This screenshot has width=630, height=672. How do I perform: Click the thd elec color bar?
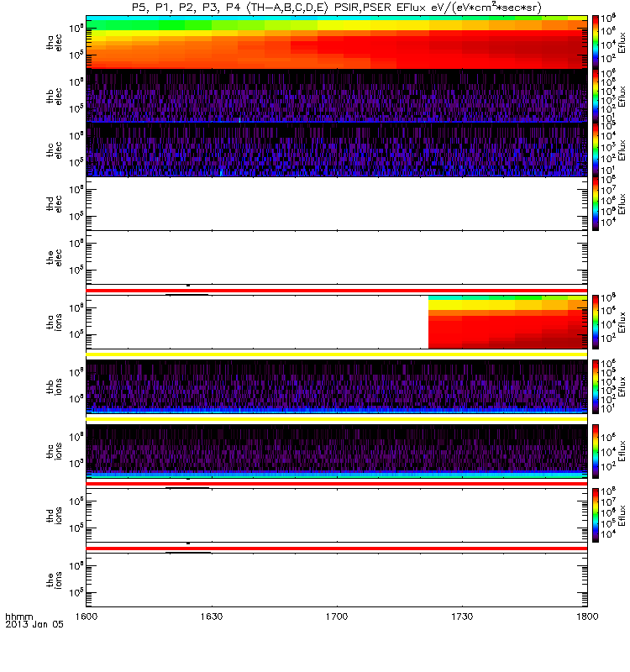tap(596, 203)
